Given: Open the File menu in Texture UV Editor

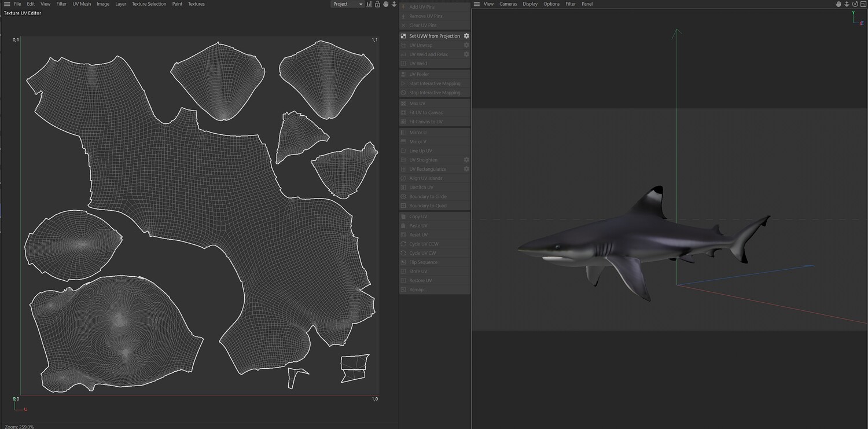Looking at the screenshot, I should (x=17, y=4).
